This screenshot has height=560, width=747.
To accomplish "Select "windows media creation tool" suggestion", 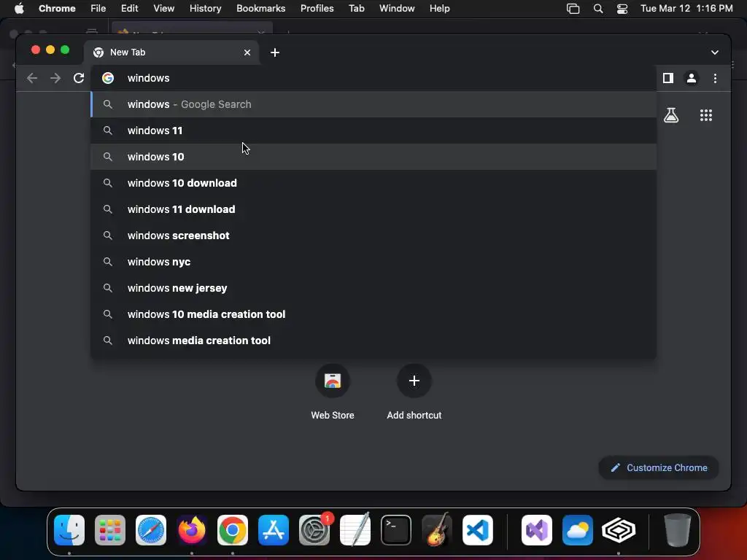I will click(373, 341).
